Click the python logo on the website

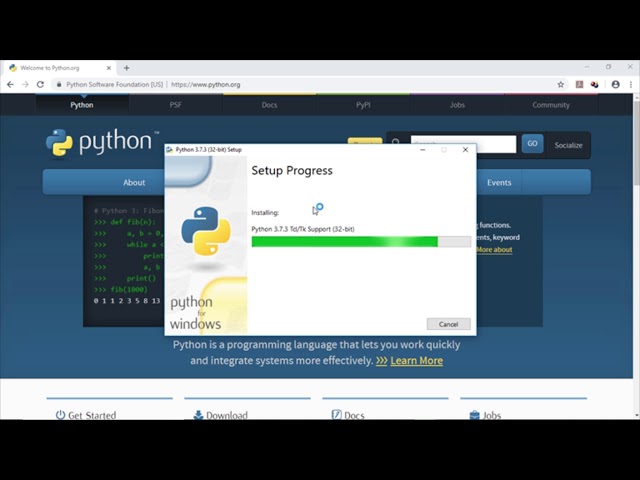coord(102,142)
